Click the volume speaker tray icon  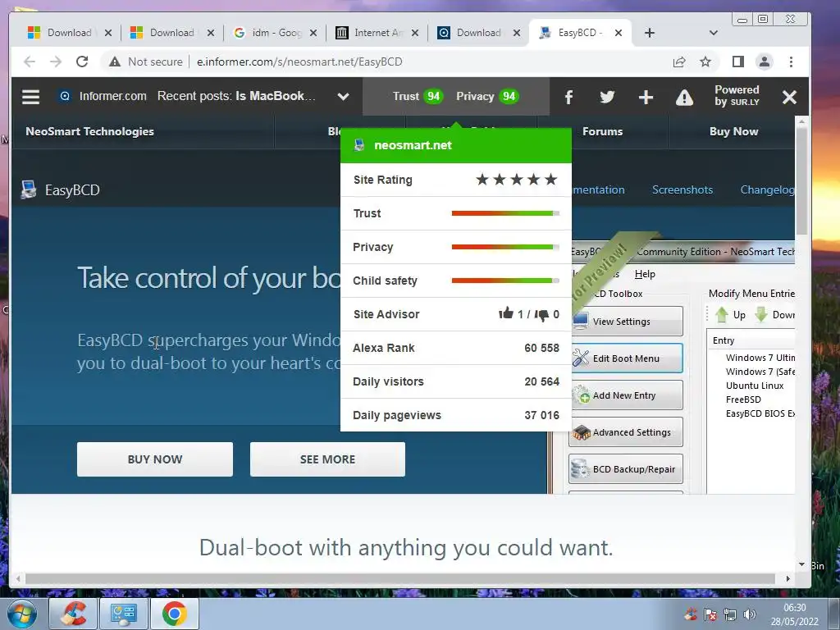[750, 614]
